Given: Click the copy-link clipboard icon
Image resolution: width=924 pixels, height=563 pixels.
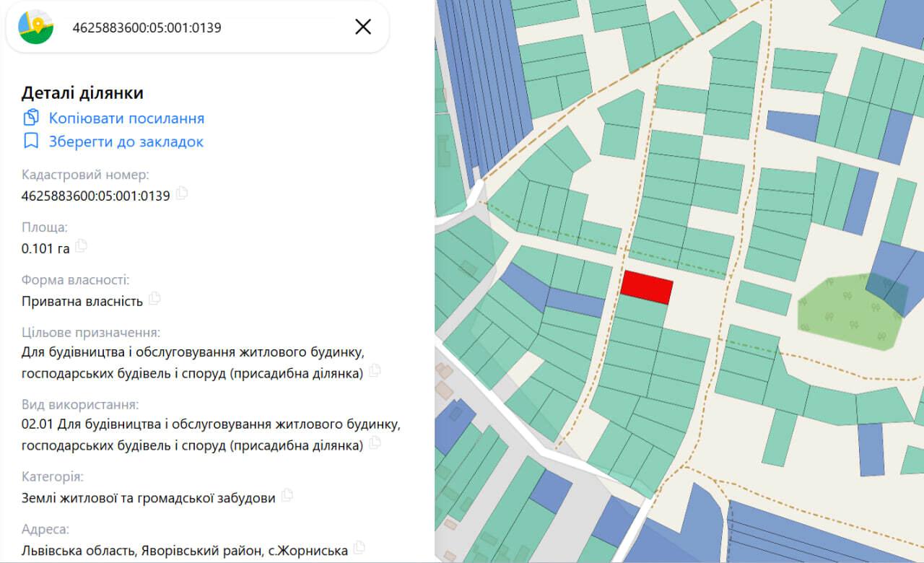Looking at the screenshot, I should point(31,118).
